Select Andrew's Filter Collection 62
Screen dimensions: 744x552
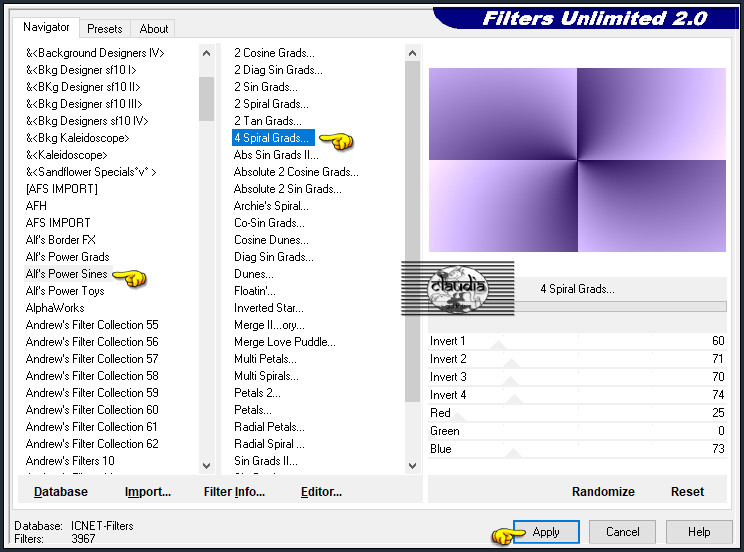[x=92, y=444]
